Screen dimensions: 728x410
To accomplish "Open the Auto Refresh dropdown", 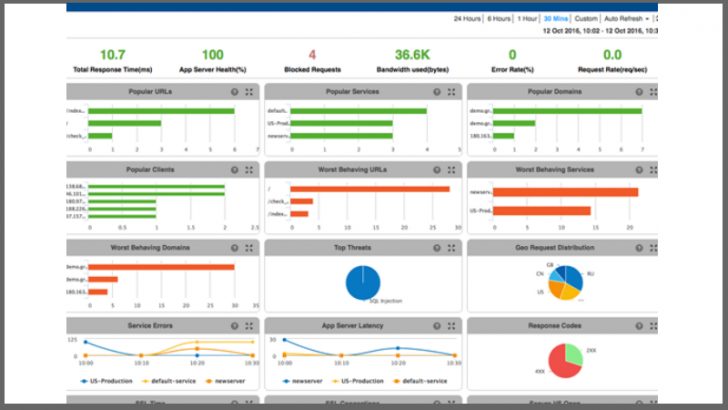I will click(x=626, y=19).
